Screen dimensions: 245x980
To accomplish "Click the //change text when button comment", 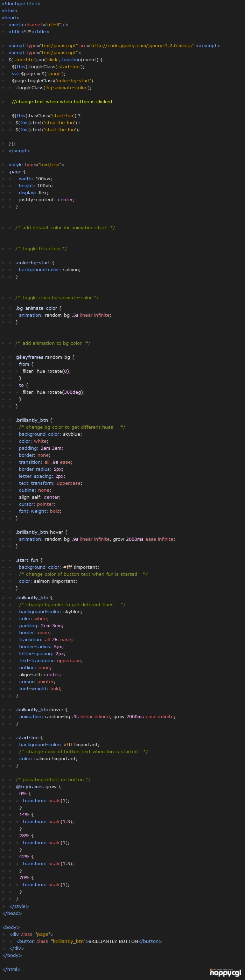I will pyautogui.click(x=62, y=102).
